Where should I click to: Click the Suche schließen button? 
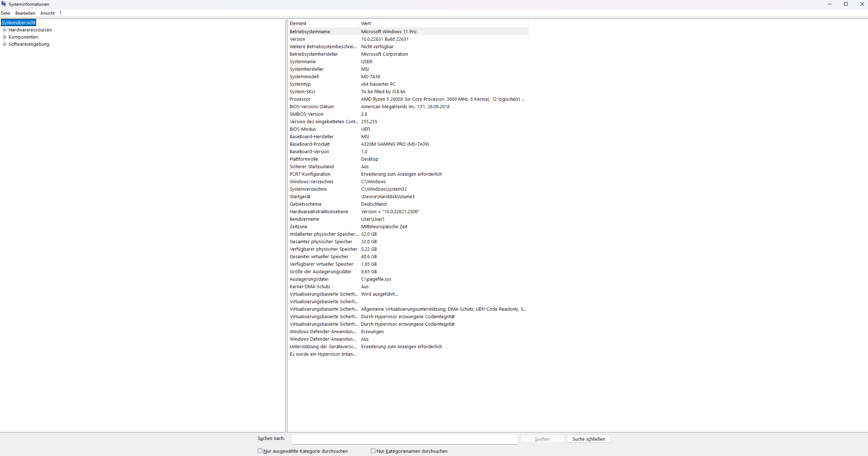pos(588,439)
